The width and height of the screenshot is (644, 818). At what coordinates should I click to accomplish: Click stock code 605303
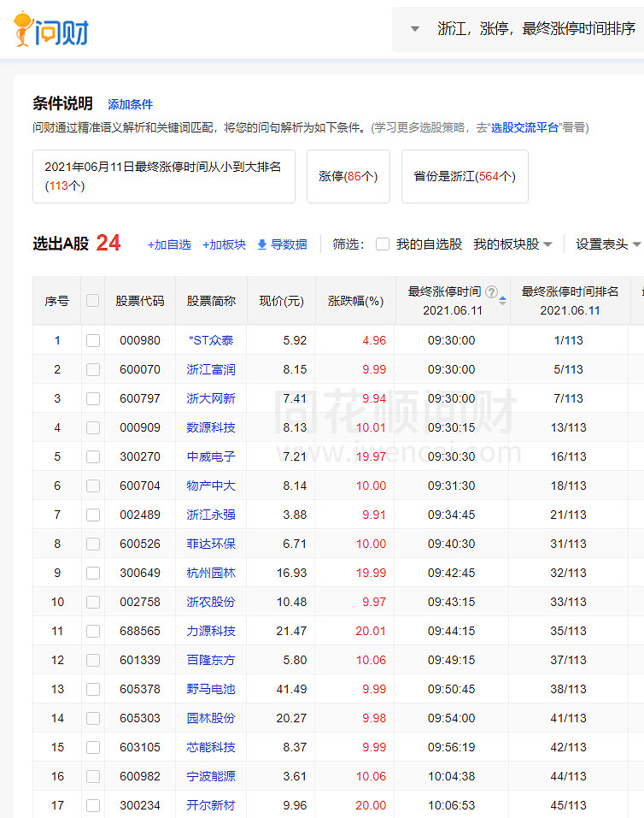[x=140, y=718]
